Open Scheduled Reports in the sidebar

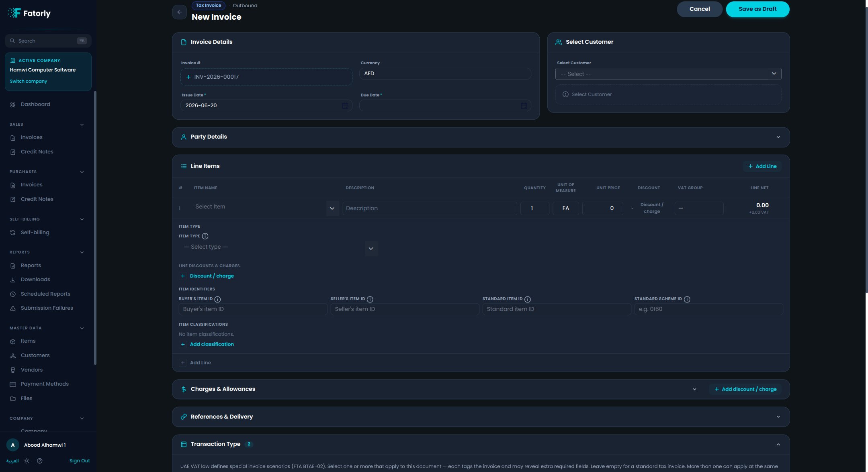45,294
